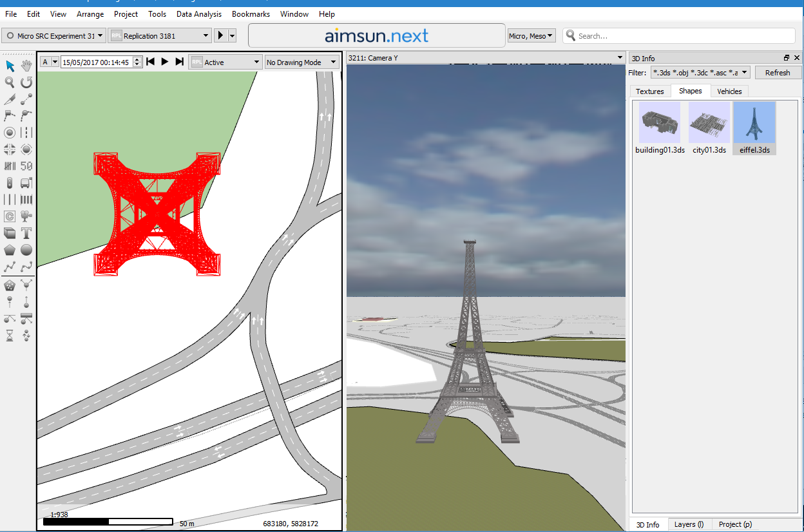This screenshot has height=532, width=804.
Task: Select the arrow selection tool
Action: click(x=9, y=66)
